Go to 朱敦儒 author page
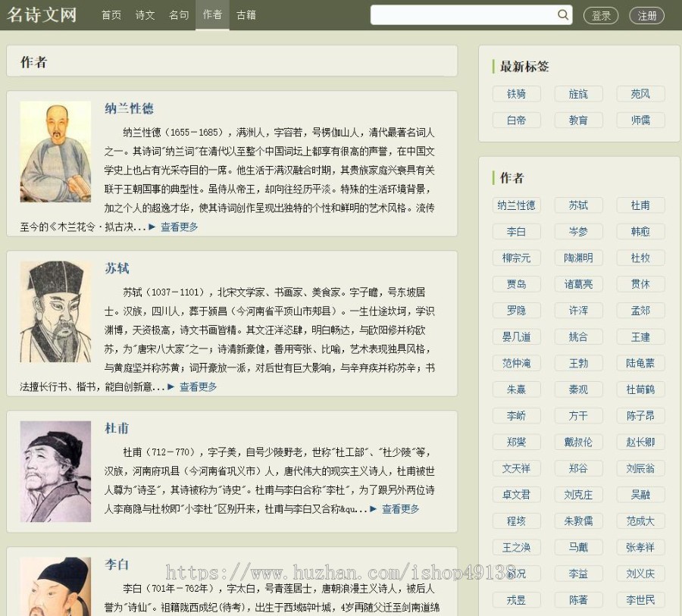The height and width of the screenshot is (616, 682). point(578,521)
